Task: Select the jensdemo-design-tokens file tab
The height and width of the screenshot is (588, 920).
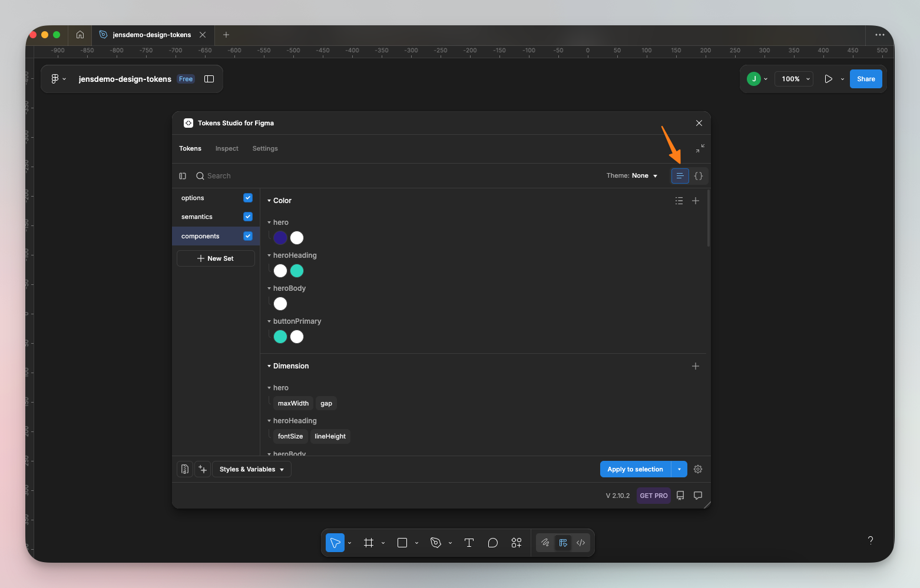Action: point(152,35)
